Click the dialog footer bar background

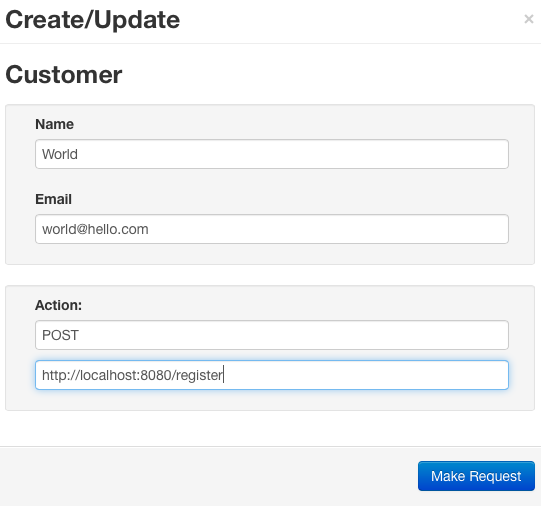click(x=207, y=476)
